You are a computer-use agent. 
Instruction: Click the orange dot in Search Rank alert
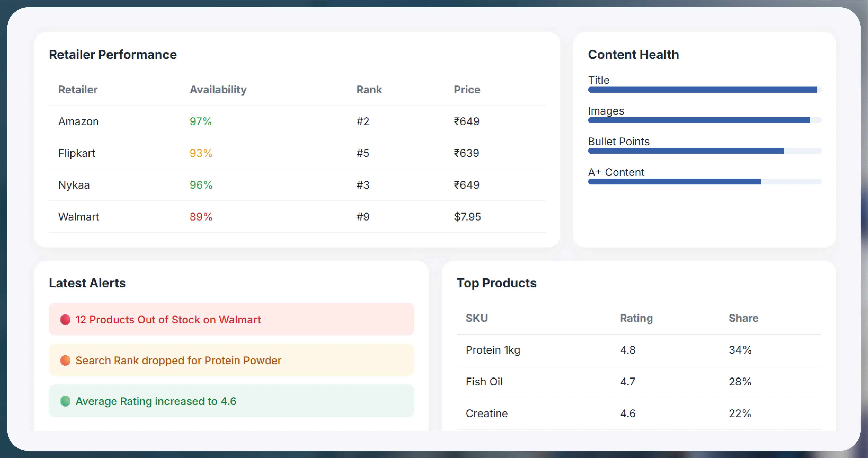click(x=65, y=360)
